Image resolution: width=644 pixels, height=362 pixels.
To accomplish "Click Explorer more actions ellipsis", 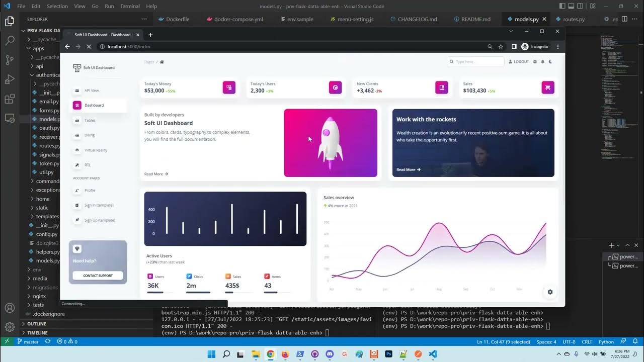I will click(144, 19).
